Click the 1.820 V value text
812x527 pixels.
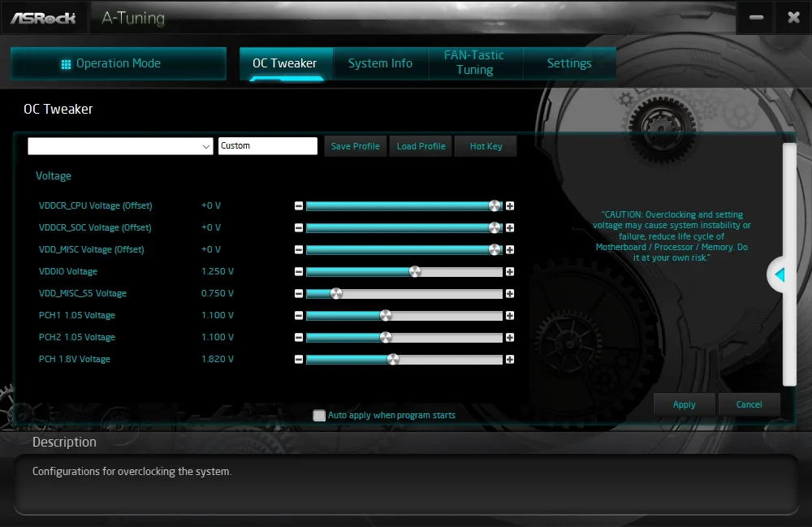point(218,359)
